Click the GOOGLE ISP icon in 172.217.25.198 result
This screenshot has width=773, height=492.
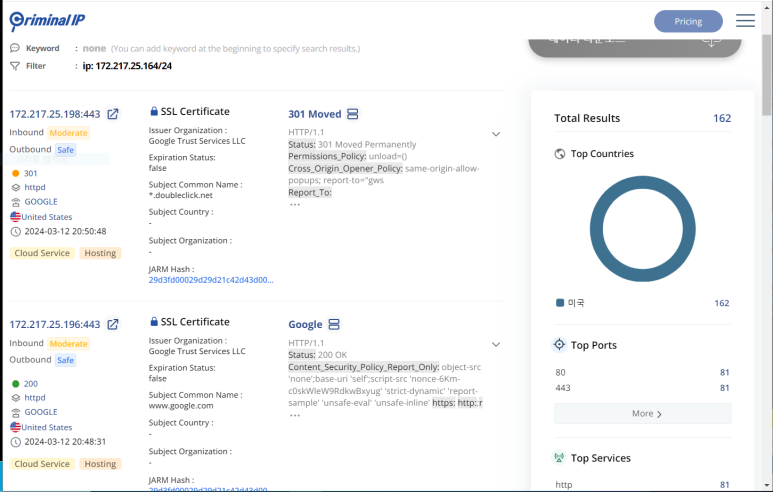point(16,202)
